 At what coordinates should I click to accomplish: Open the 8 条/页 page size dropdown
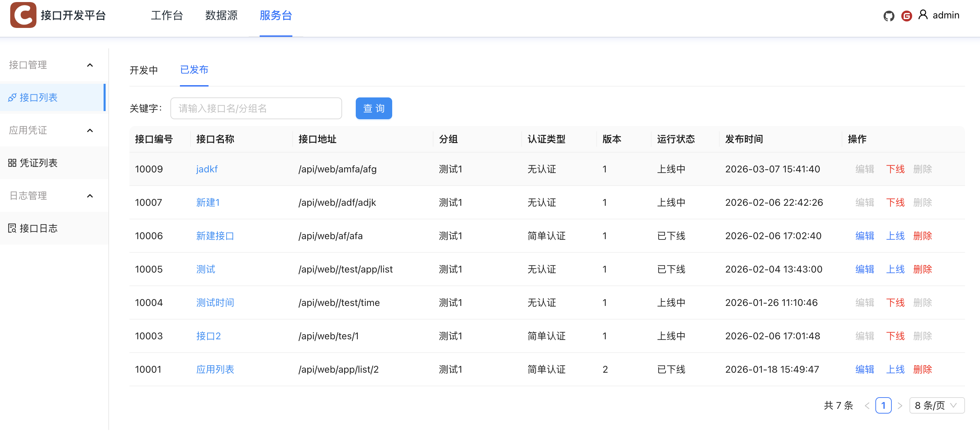pyautogui.click(x=937, y=405)
